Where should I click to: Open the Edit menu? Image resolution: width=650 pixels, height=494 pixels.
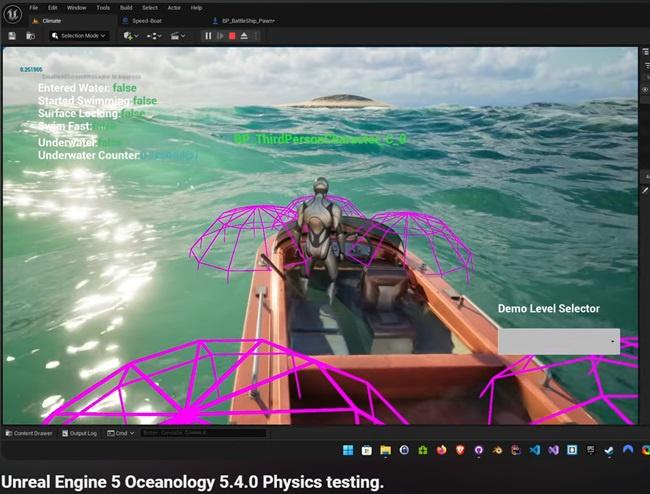coord(53,8)
